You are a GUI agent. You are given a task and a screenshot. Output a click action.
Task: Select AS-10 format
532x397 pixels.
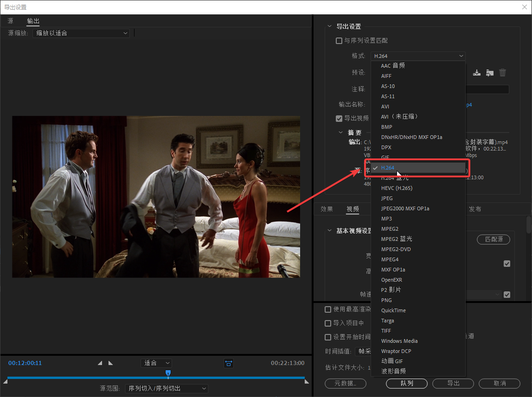pyautogui.click(x=418, y=86)
